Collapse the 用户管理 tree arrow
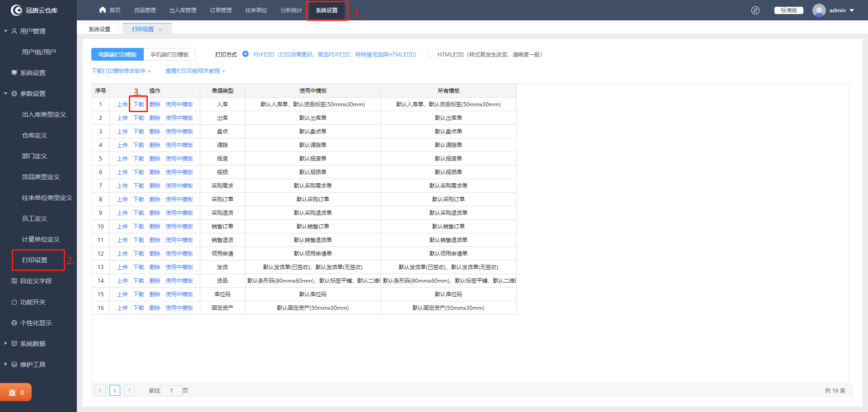 coord(5,31)
